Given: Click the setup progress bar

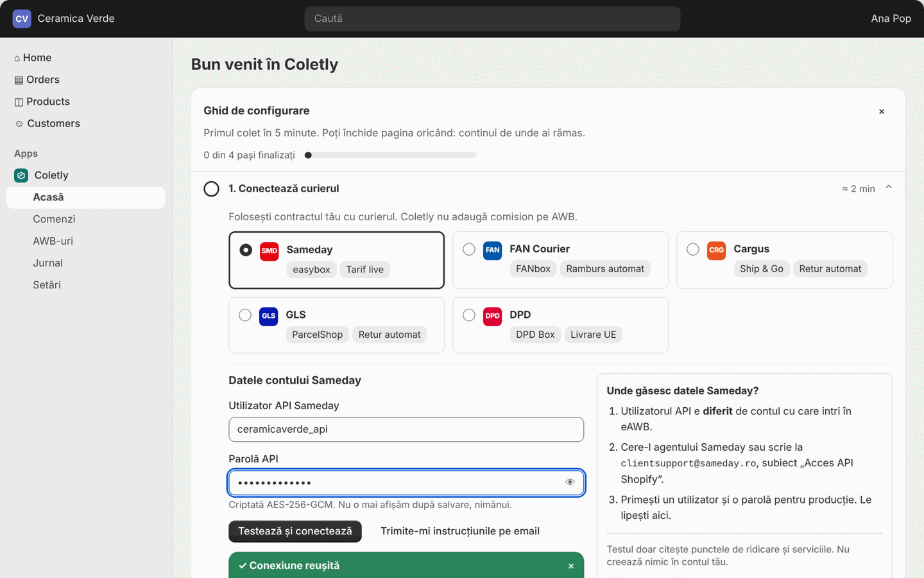Looking at the screenshot, I should (x=390, y=155).
